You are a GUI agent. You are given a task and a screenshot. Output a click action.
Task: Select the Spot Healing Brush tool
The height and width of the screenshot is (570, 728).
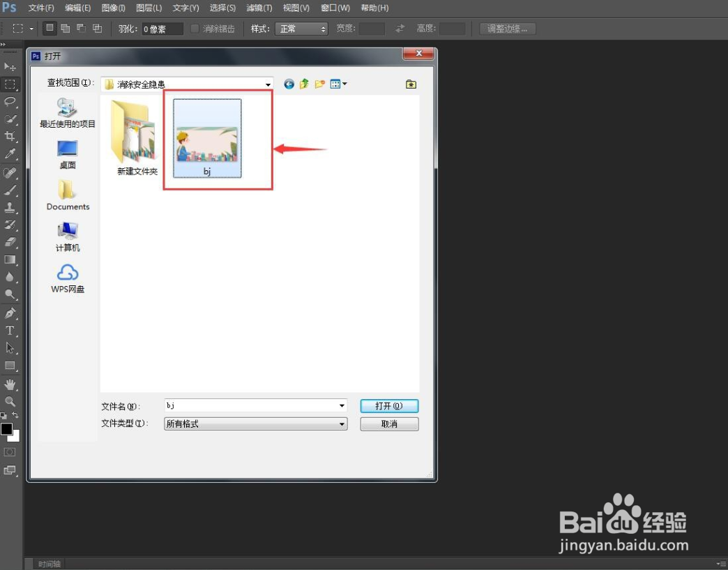tap(10, 173)
